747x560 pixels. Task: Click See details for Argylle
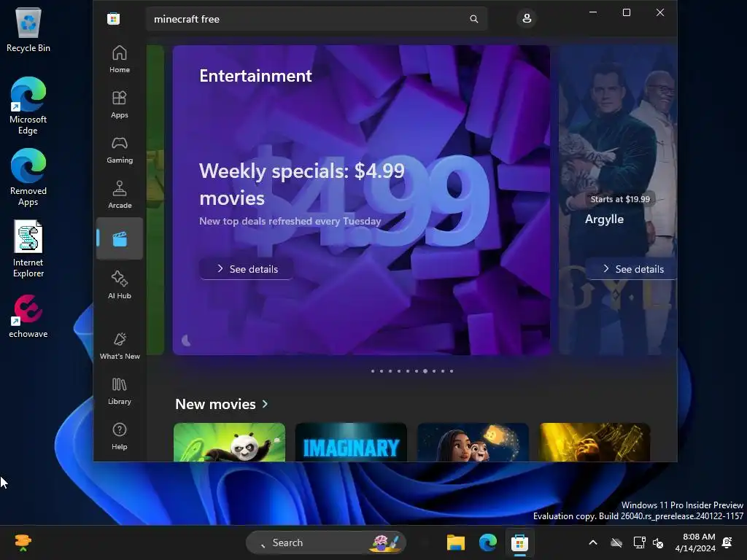point(632,269)
